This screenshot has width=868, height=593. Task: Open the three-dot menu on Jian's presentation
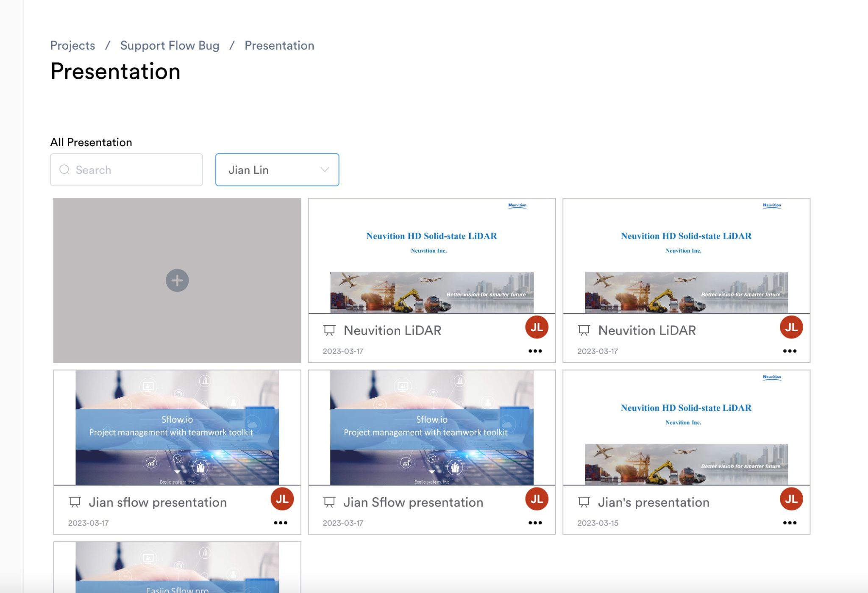(790, 523)
